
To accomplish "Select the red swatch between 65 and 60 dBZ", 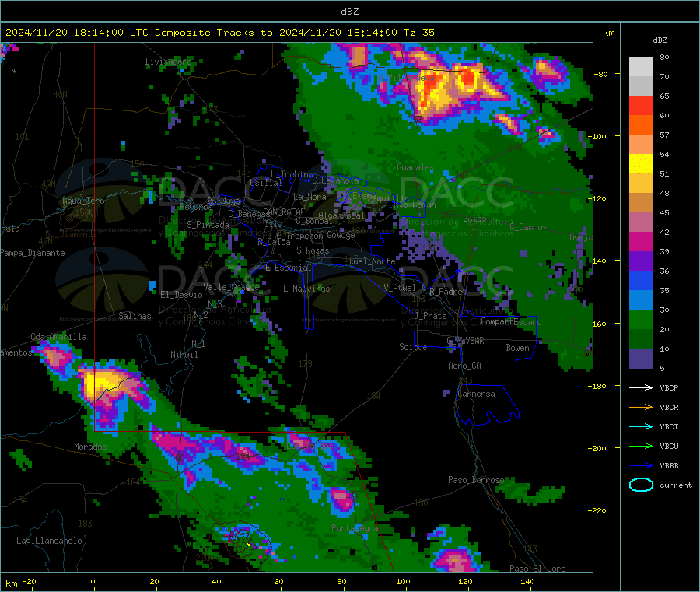I will [x=641, y=105].
